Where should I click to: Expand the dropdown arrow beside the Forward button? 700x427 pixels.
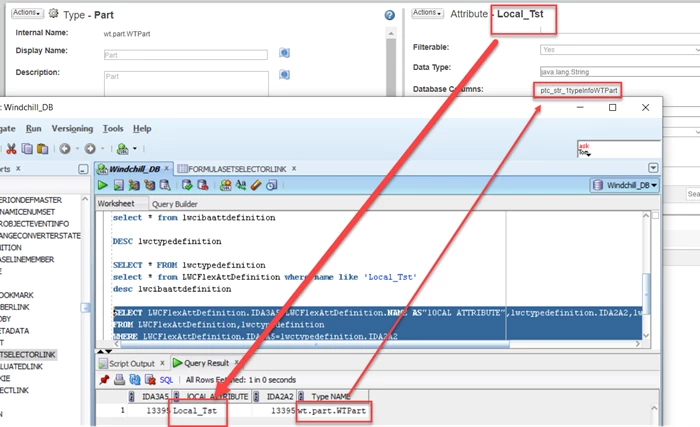coord(102,149)
